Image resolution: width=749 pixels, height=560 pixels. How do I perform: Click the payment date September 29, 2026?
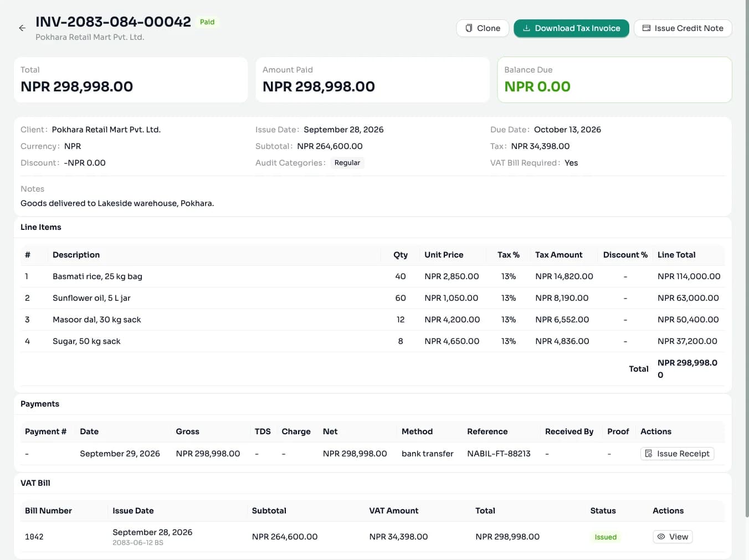(120, 454)
